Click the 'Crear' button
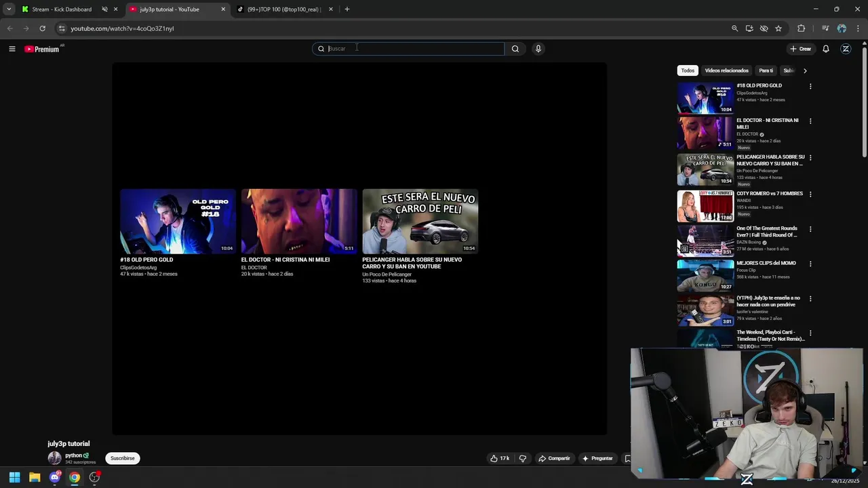This screenshot has height=488, width=868. [801, 49]
